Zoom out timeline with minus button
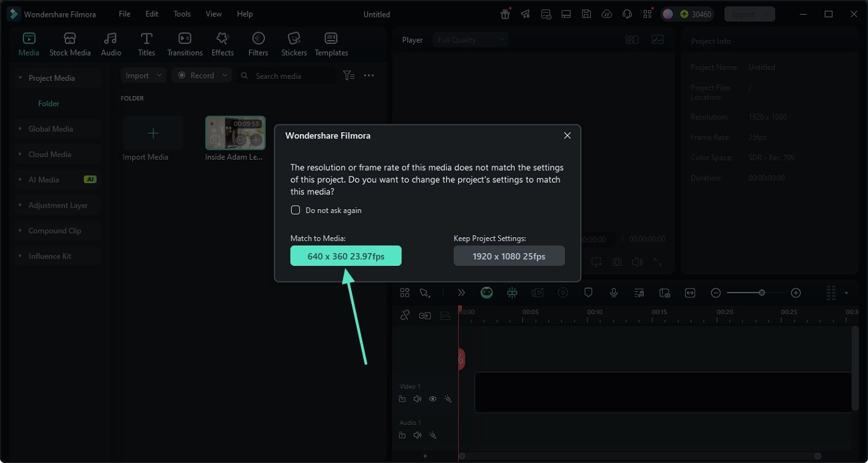This screenshot has width=868, height=463. click(716, 293)
